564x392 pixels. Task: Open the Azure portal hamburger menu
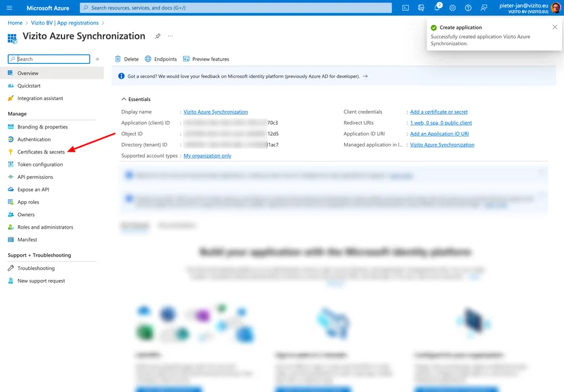[9, 8]
